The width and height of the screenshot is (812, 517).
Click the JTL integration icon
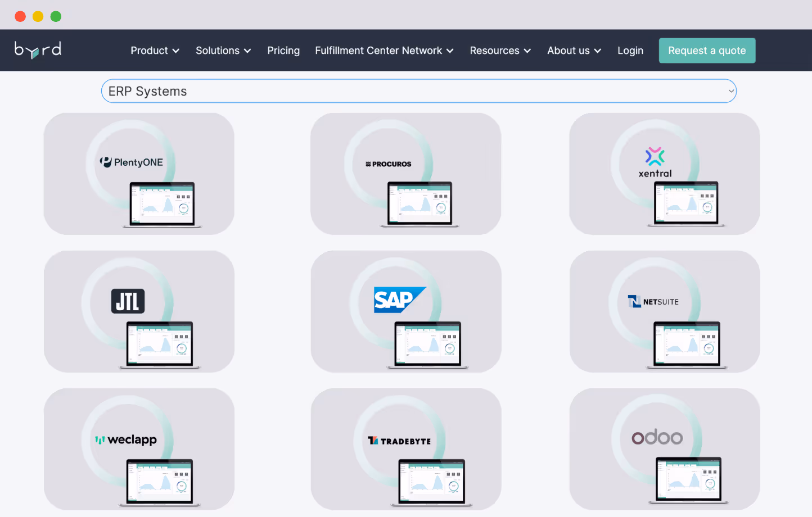[128, 301]
